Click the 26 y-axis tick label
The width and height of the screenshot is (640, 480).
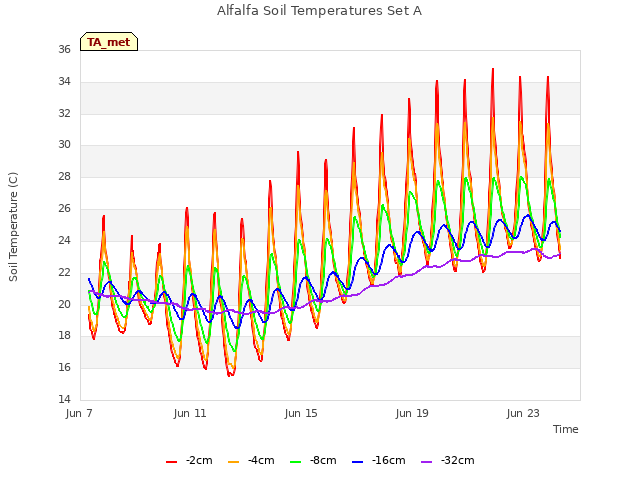pyautogui.click(x=64, y=208)
